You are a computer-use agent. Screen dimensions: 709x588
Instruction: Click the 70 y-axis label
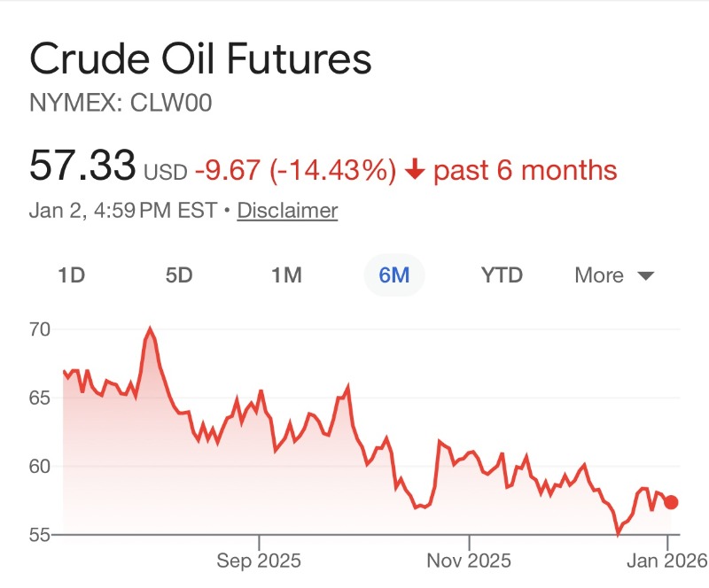(x=40, y=329)
